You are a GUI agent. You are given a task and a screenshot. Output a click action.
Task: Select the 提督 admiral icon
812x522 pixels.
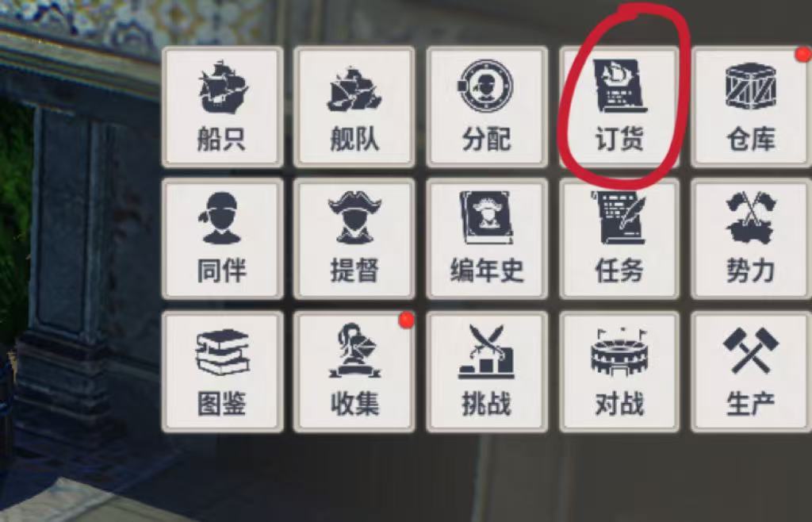coord(354,240)
